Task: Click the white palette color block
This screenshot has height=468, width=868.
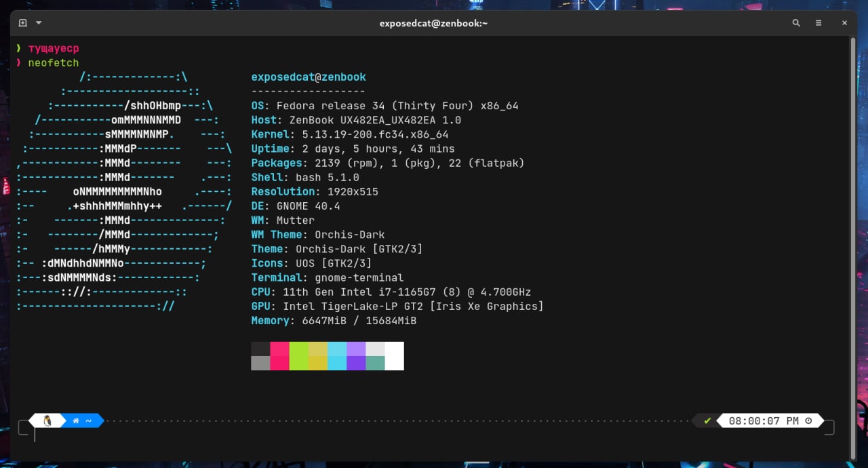Action: click(x=394, y=356)
